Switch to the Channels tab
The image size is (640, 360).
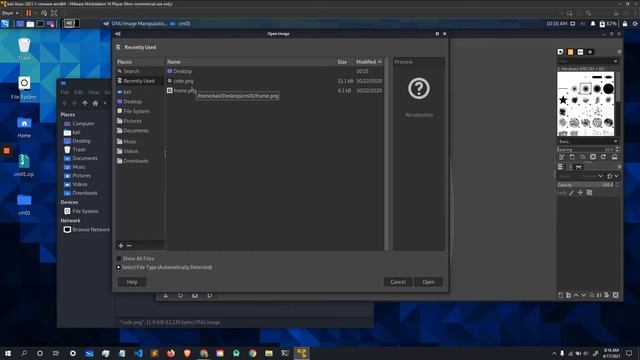coord(569,167)
